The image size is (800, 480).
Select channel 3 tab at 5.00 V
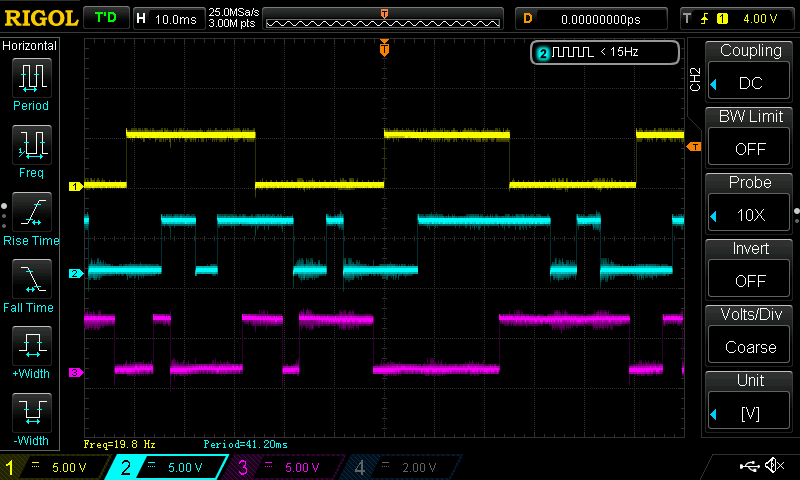(x=283, y=467)
